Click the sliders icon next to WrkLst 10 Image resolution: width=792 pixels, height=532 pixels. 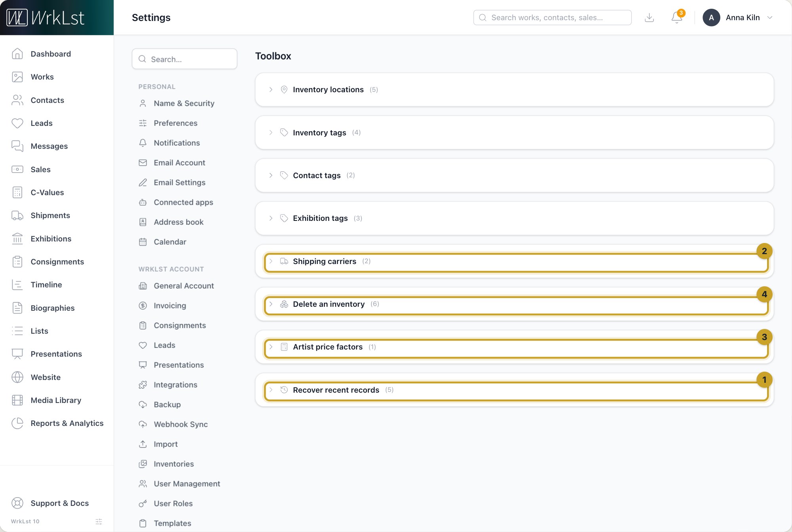99,521
